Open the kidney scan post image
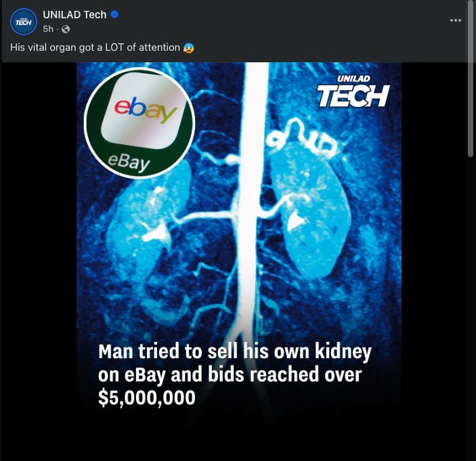 (x=238, y=284)
